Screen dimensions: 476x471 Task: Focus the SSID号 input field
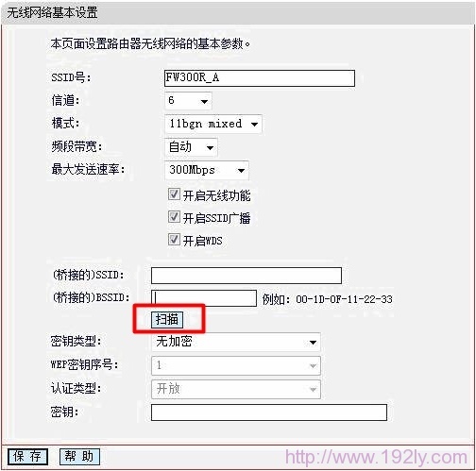pyautogui.click(x=260, y=78)
